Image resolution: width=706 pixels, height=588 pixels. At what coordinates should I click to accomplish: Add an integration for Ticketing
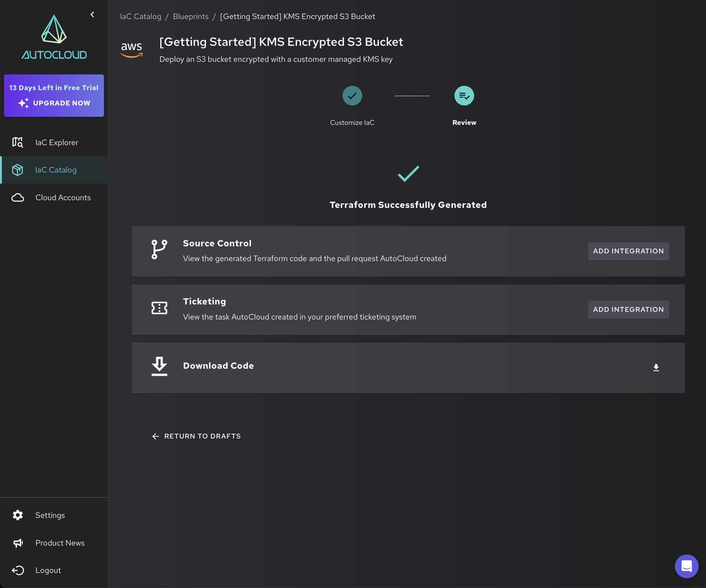pos(628,309)
